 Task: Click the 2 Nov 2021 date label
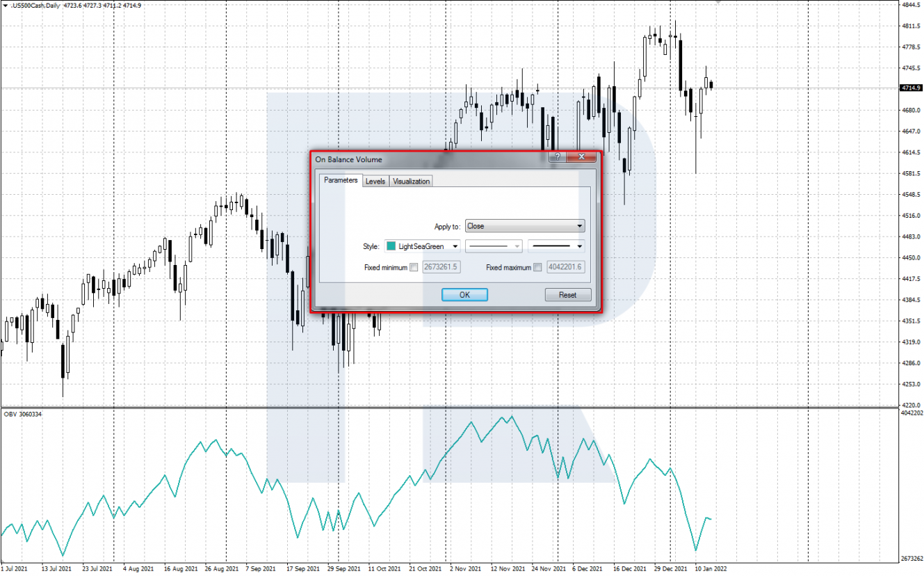[465, 568]
